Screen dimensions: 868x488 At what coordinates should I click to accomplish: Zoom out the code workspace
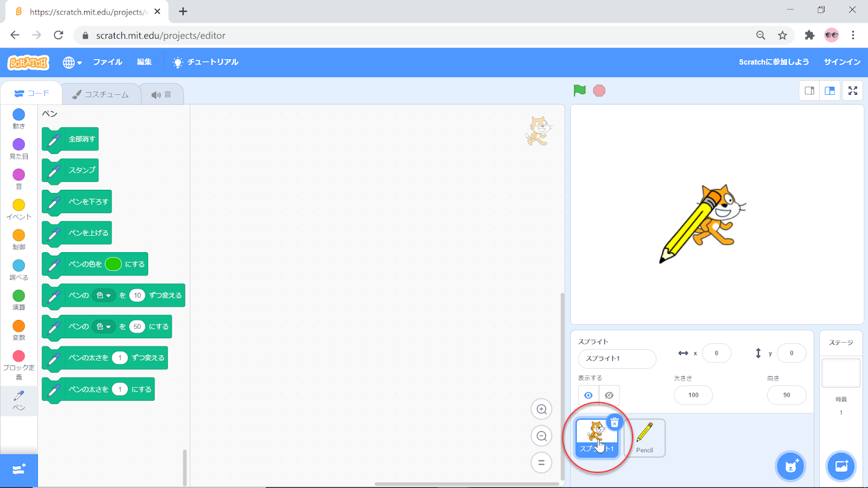tap(541, 436)
